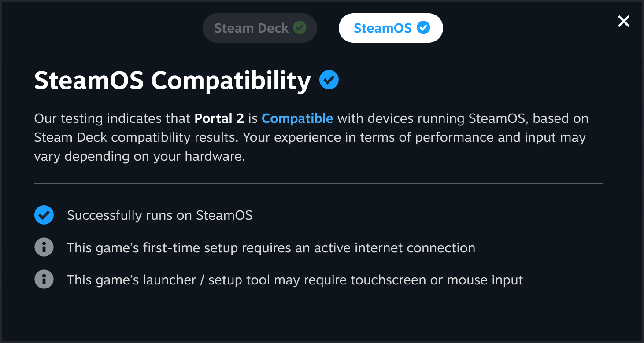Expand the Successfully runs on SteamOS entry
The image size is (644, 343).
[x=159, y=215]
